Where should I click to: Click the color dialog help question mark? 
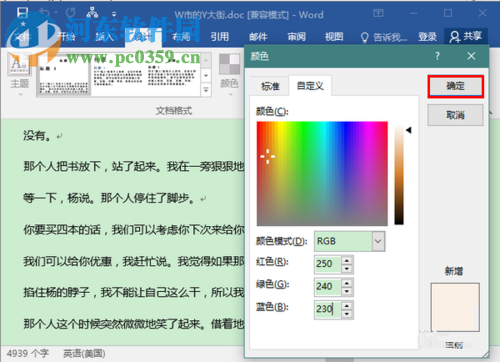pyautogui.click(x=437, y=56)
